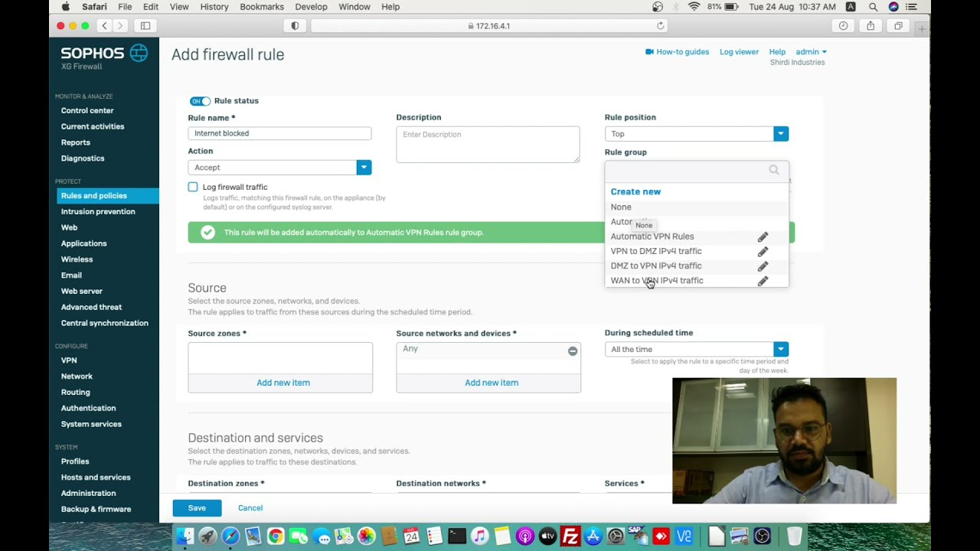Open Finder from the Dock

pyautogui.click(x=185, y=536)
